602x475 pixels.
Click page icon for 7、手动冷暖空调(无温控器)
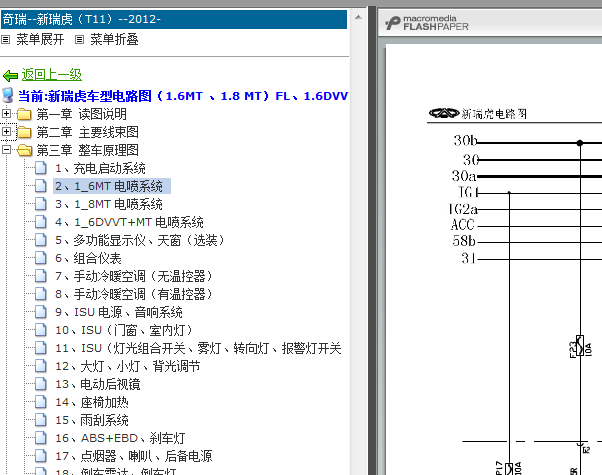coord(41,276)
